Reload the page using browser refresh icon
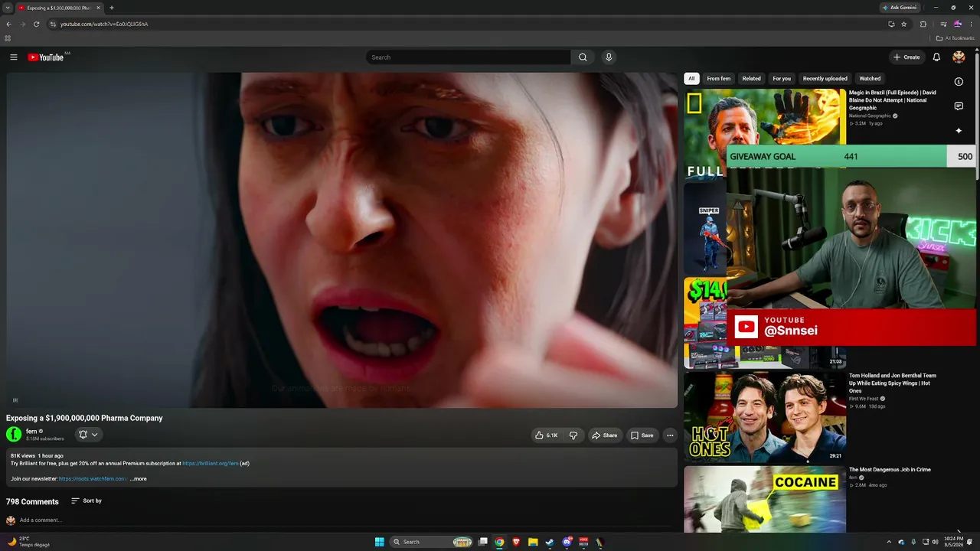This screenshot has width=980, height=551. tap(36, 24)
